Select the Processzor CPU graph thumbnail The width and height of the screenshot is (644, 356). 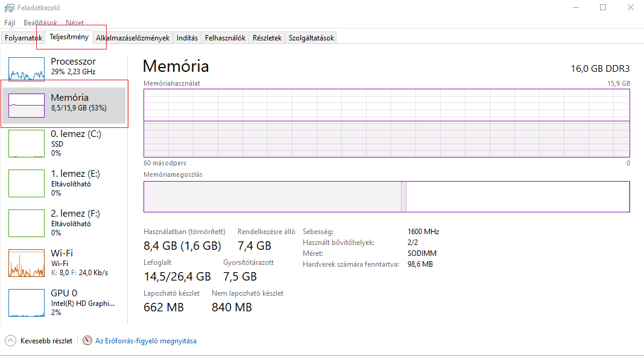coord(27,69)
